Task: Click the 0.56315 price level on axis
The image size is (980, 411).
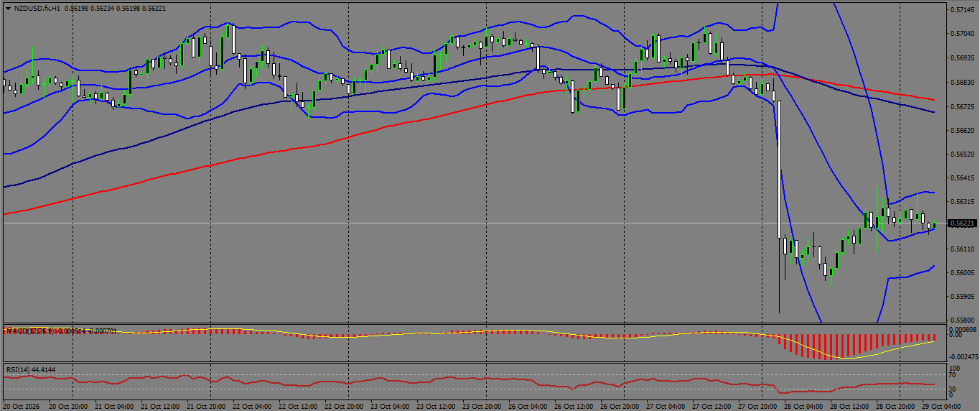Action: [962, 202]
